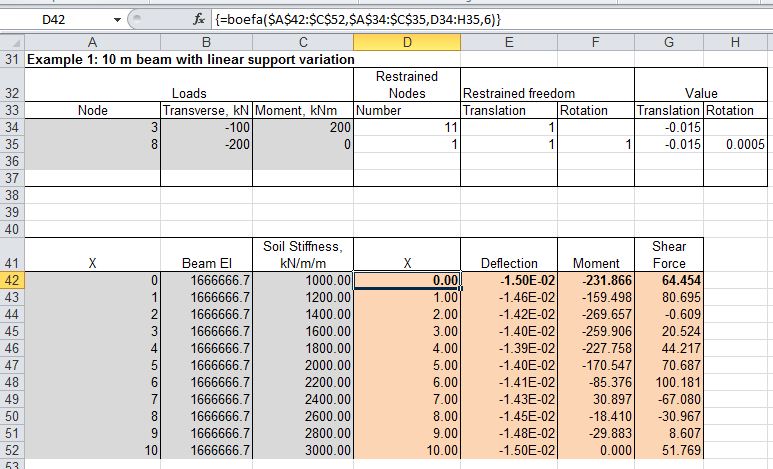The width and height of the screenshot is (773, 469).
Task: Select the Transverse load cell with -100
Action: (206, 127)
